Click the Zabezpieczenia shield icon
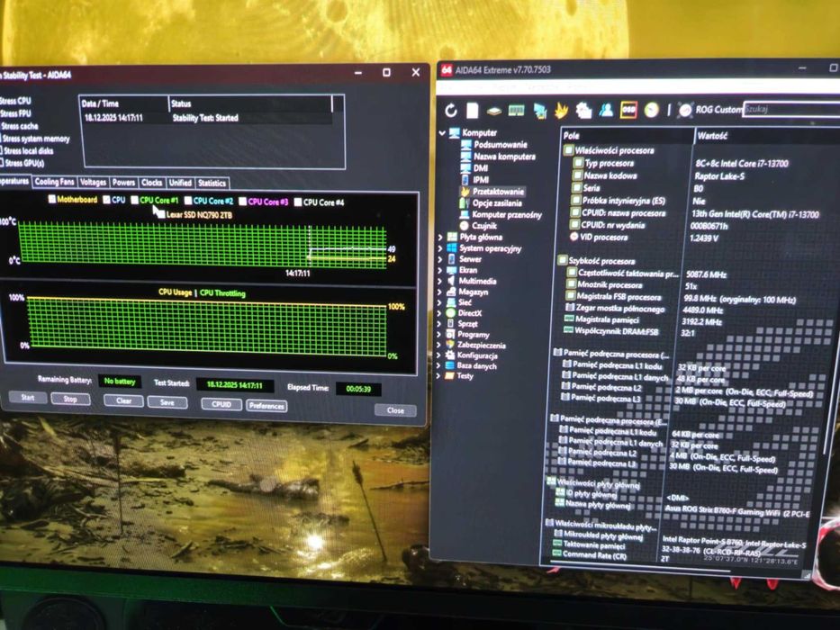840x630 pixels. click(450, 345)
